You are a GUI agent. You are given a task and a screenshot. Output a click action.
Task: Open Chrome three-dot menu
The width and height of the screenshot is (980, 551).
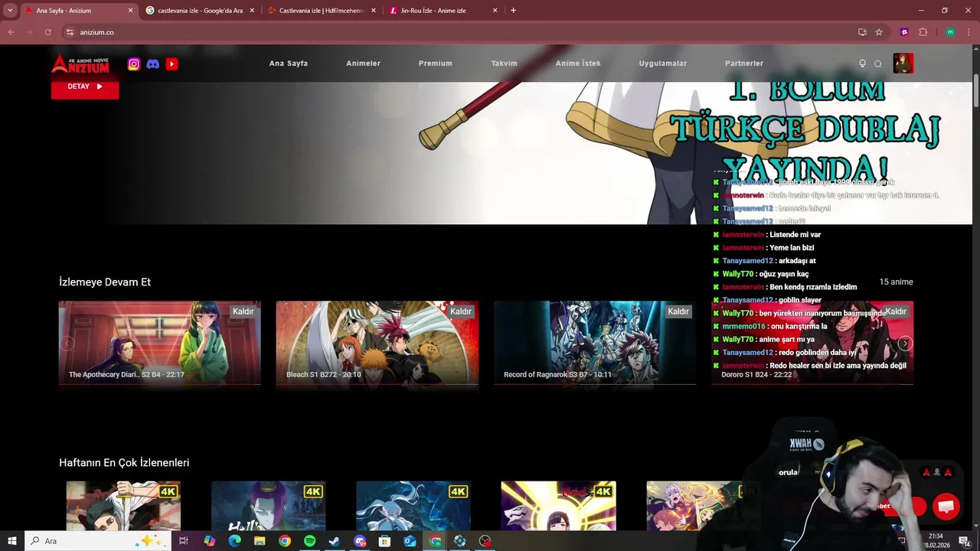(x=969, y=32)
